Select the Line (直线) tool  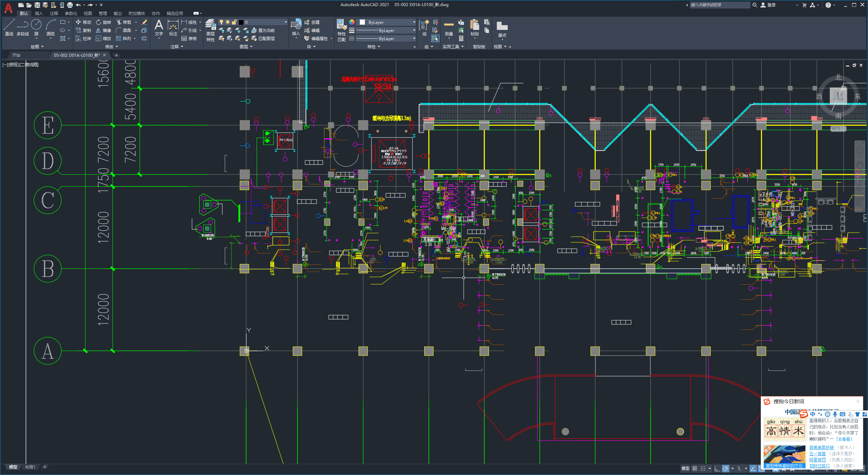click(x=9, y=27)
